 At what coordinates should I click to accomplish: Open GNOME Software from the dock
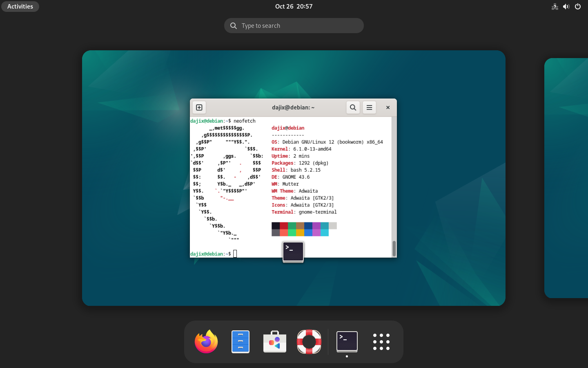274,341
